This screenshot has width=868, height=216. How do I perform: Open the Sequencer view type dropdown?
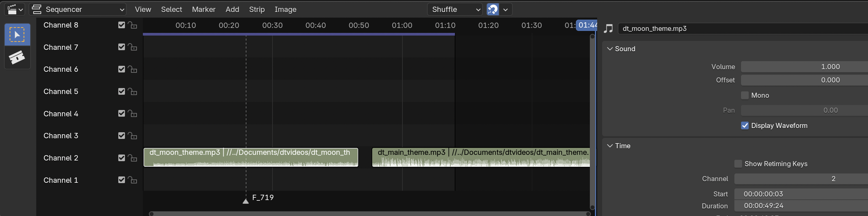[78, 9]
